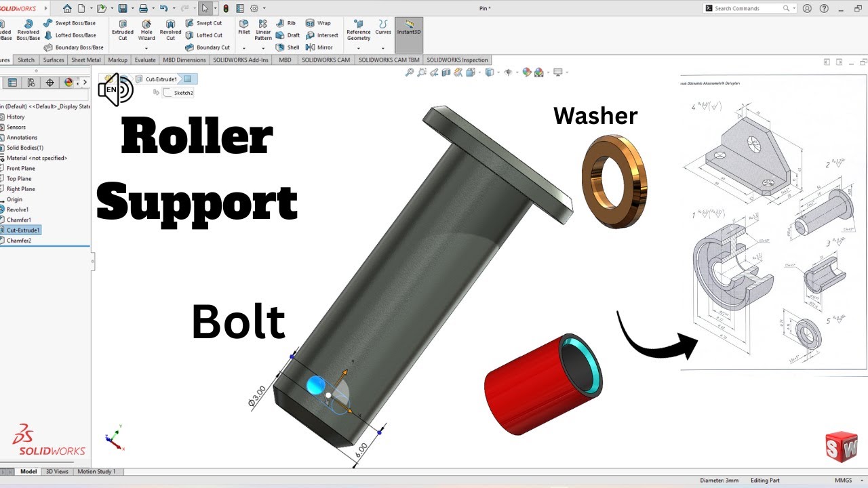Open Options via the gear icon

254,9
